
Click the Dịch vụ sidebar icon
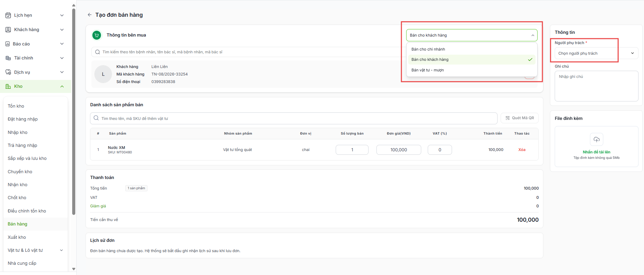click(x=8, y=72)
